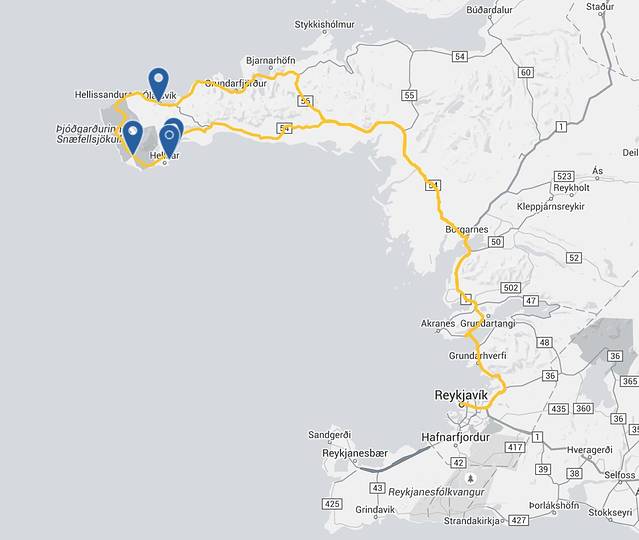The image size is (639, 540).
Task: Click the road 60 shield
Action: [526, 73]
